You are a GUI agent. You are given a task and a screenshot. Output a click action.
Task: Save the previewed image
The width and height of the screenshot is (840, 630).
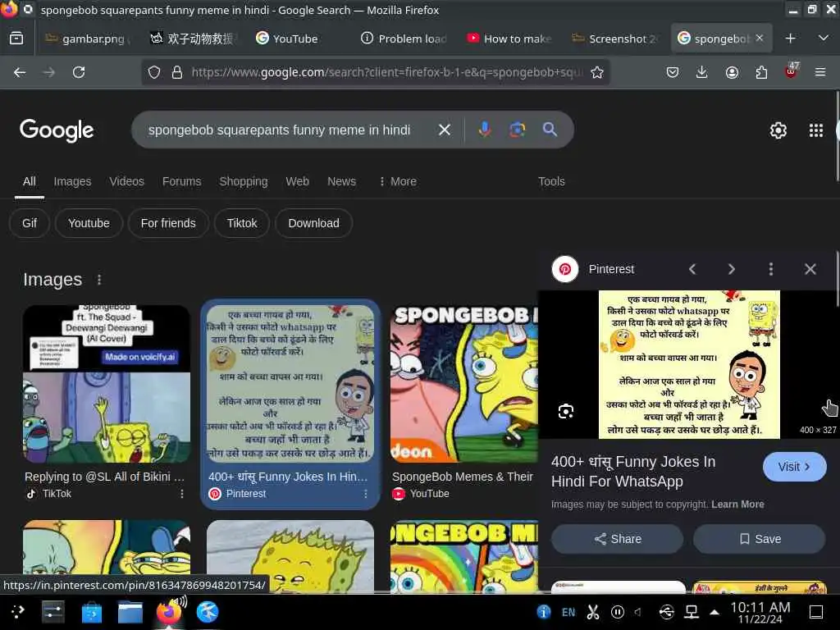(x=759, y=539)
